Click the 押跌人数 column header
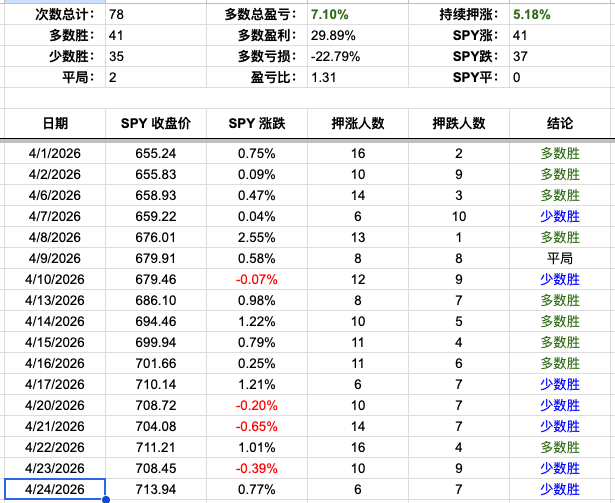 (459, 123)
